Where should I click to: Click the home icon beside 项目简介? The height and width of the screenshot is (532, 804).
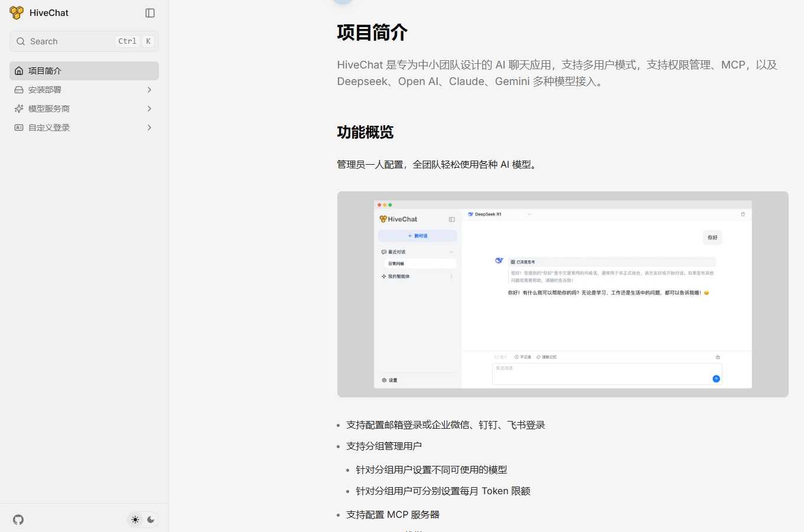tap(19, 71)
